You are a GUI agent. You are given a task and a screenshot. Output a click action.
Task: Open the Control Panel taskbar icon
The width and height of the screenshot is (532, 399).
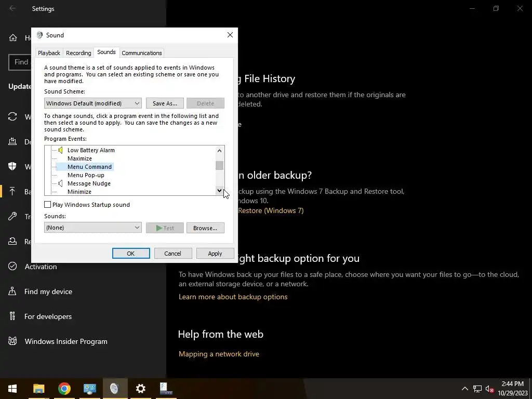(x=89, y=389)
